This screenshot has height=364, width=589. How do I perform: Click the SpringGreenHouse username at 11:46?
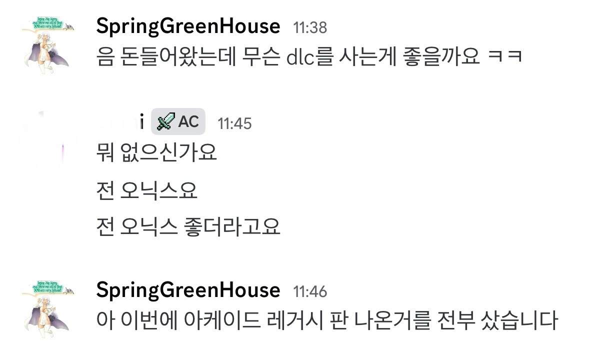pyautogui.click(x=188, y=289)
